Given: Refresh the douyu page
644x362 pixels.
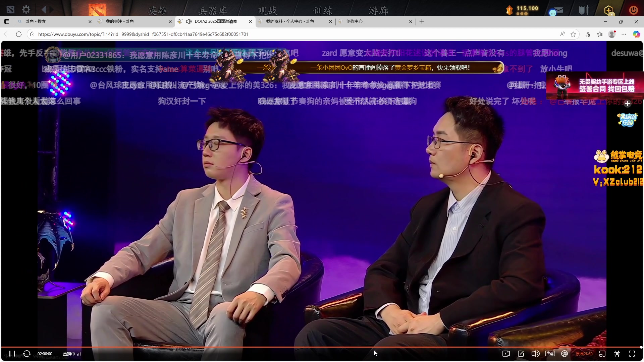Looking at the screenshot, I should 19,34.
